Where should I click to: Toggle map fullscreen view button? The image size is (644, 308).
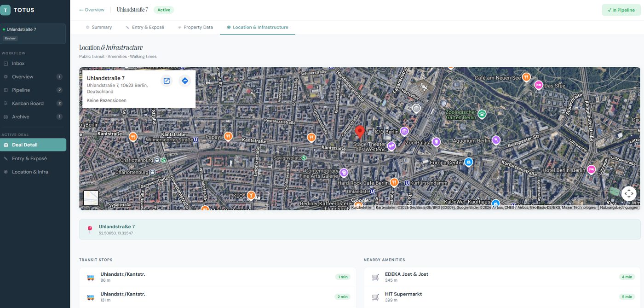(629, 193)
